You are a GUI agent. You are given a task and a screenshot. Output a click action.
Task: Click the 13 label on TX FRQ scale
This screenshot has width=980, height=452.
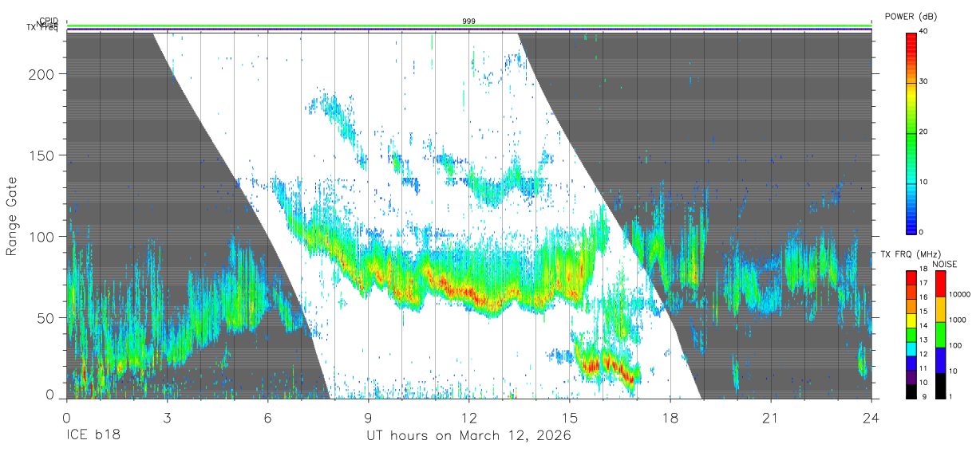tap(924, 340)
